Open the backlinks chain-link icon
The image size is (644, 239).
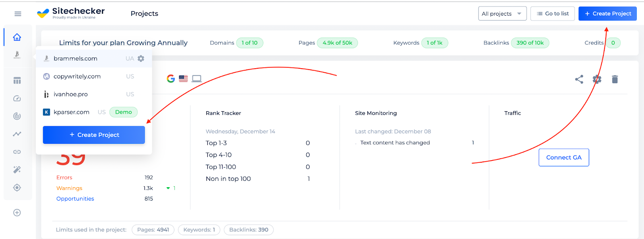(x=17, y=152)
